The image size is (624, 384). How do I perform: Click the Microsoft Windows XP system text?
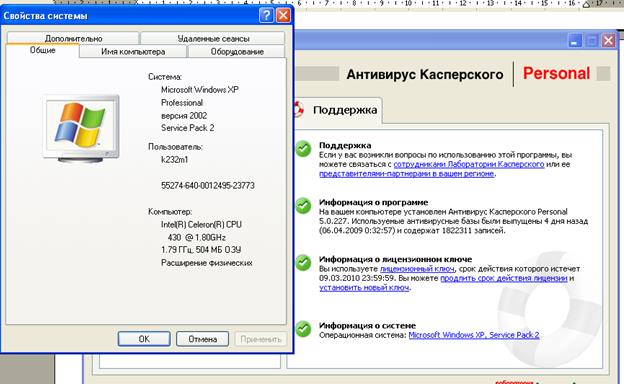click(200, 90)
